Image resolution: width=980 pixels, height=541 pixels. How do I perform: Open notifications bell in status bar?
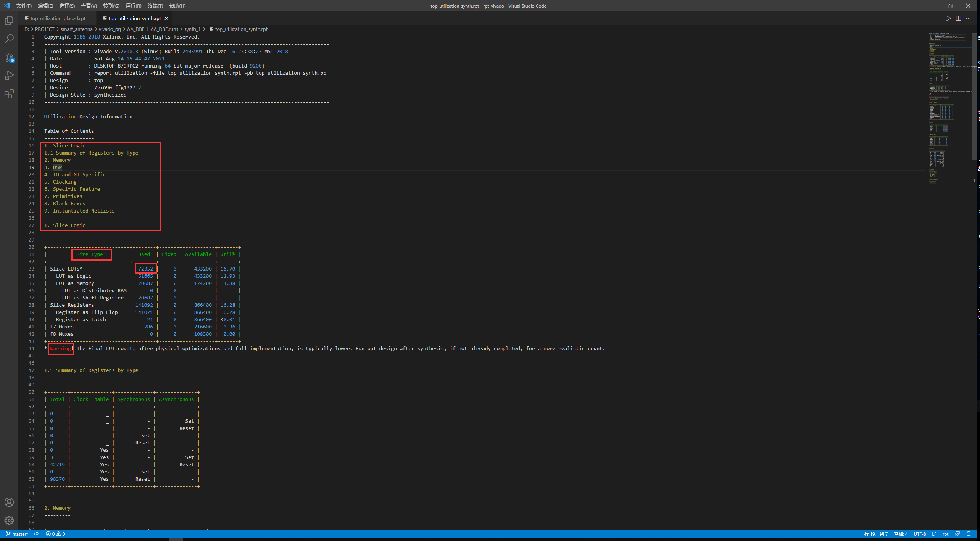[x=969, y=534]
